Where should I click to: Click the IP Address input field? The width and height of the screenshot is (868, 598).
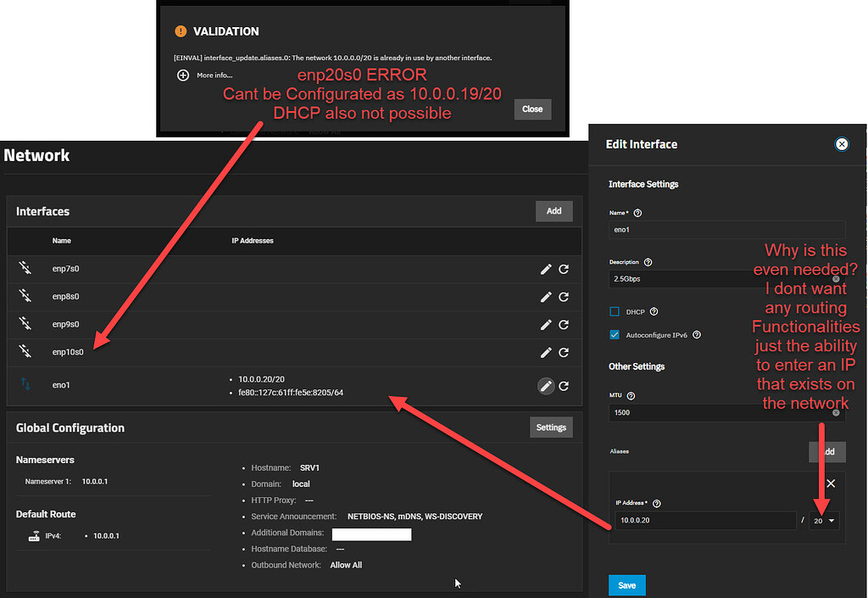tap(705, 521)
